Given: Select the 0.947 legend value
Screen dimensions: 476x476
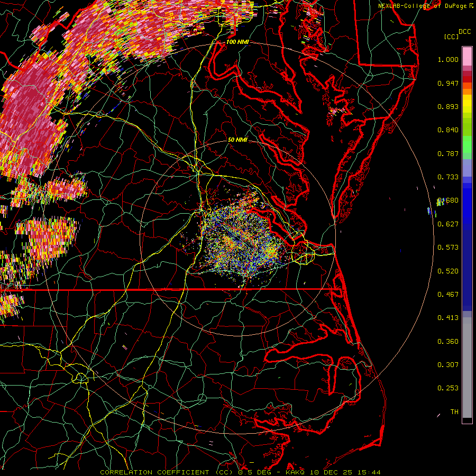Looking at the screenshot, I should [x=448, y=83].
